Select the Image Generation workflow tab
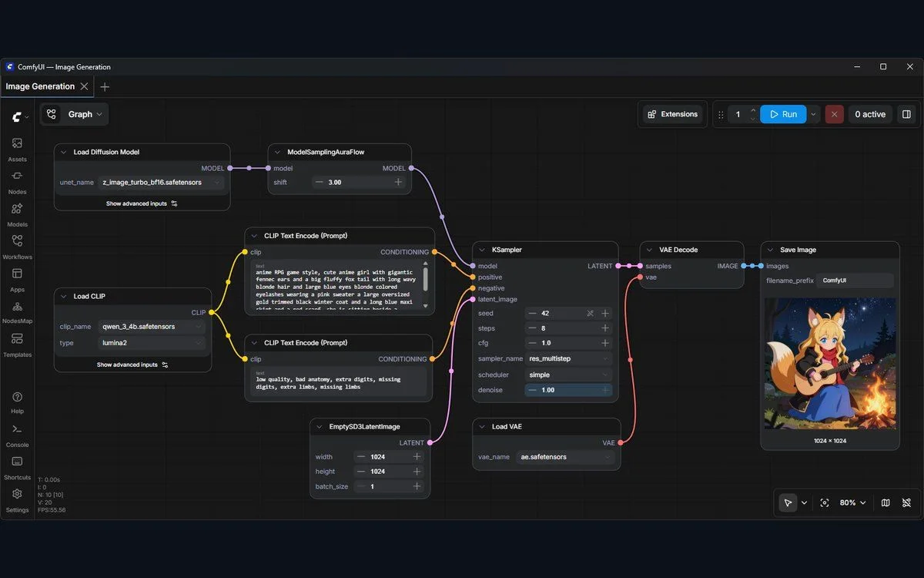Screen dimensions: 924x578 [x=40, y=86]
